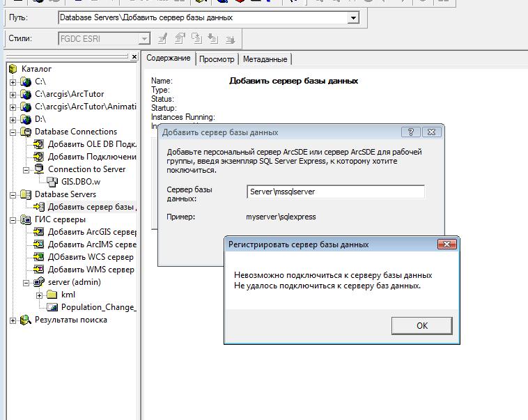Select Database Servers tree item
Screen dimensions: 528x420
click(65, 194)
